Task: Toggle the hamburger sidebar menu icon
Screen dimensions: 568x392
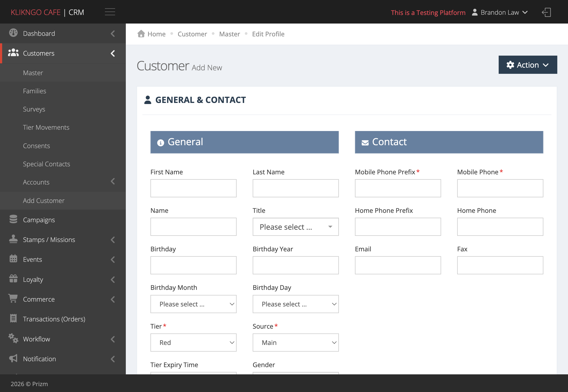Action: click(110, 12)
